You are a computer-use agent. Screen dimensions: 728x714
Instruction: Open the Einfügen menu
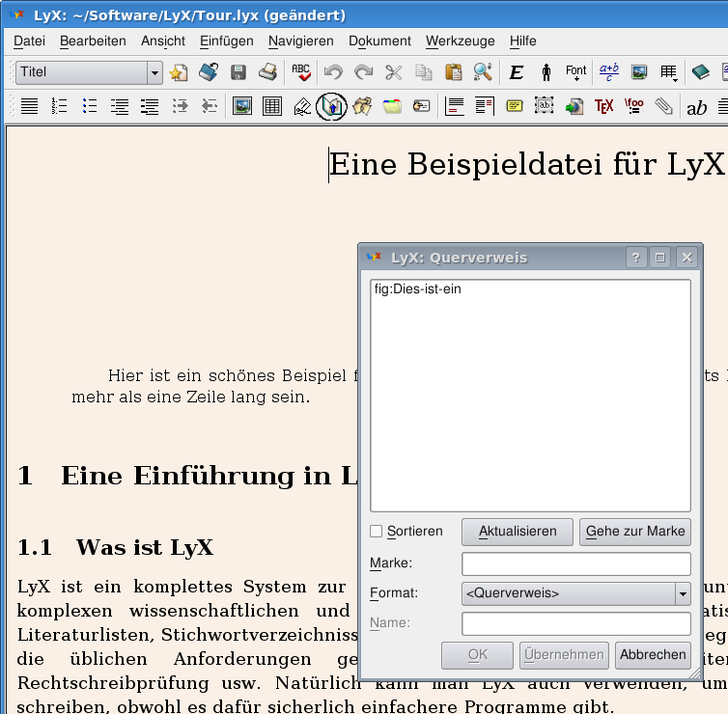point(227,41)
